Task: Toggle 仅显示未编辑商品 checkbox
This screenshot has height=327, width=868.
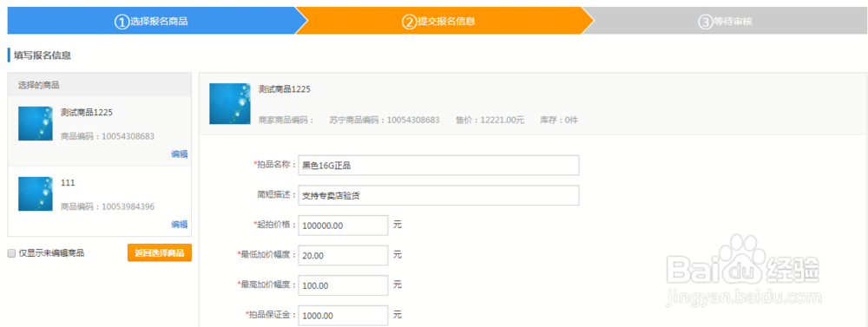Action: 11,253
